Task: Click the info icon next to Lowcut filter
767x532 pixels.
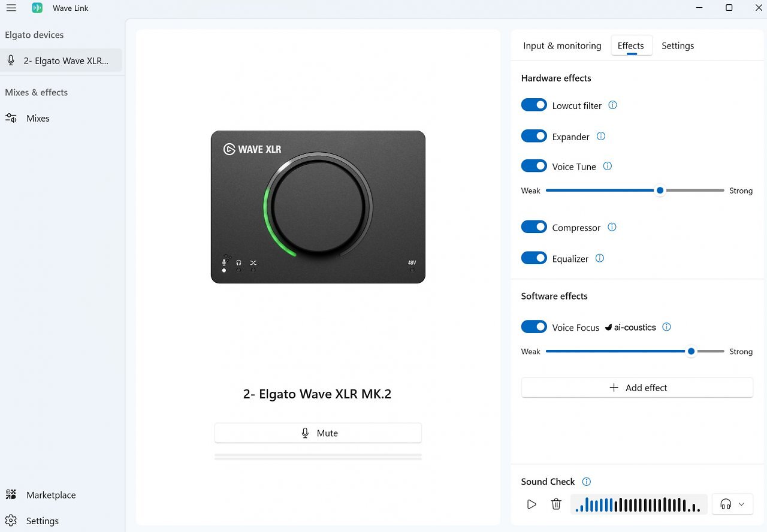Action: coord(612,105)
